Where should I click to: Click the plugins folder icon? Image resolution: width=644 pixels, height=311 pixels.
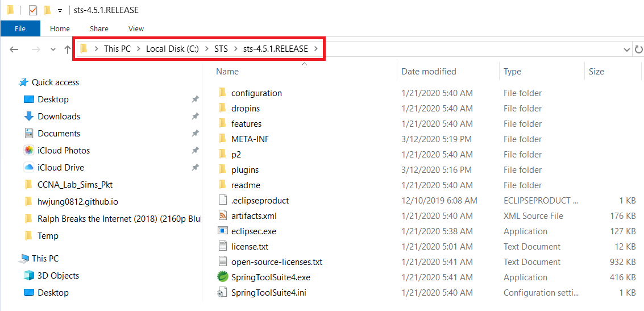click(x=222, y=169)
